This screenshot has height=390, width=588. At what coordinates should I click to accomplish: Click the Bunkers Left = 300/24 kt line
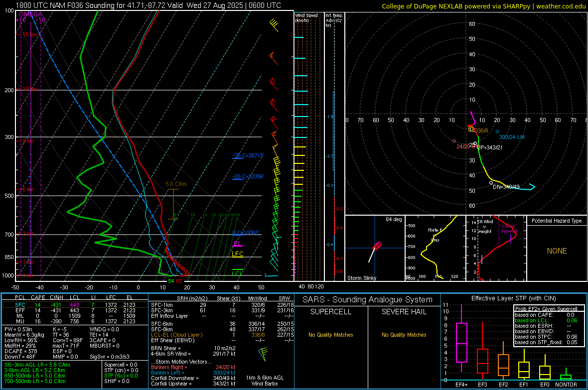coord(193,373)
